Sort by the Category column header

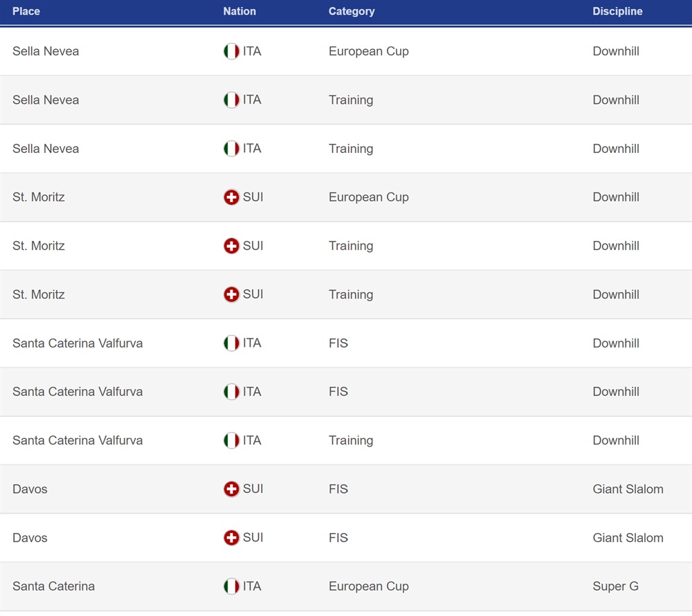click(x=352, y=12)
